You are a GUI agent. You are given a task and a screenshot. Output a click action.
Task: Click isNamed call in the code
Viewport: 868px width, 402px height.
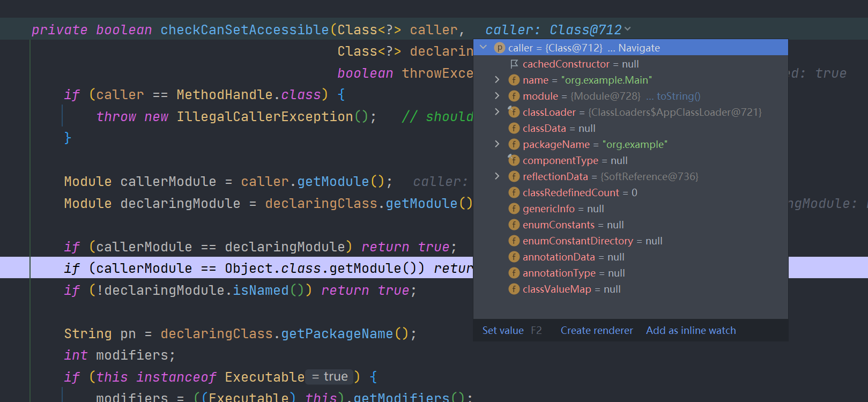pyautogui.click(x=261, y=290)
